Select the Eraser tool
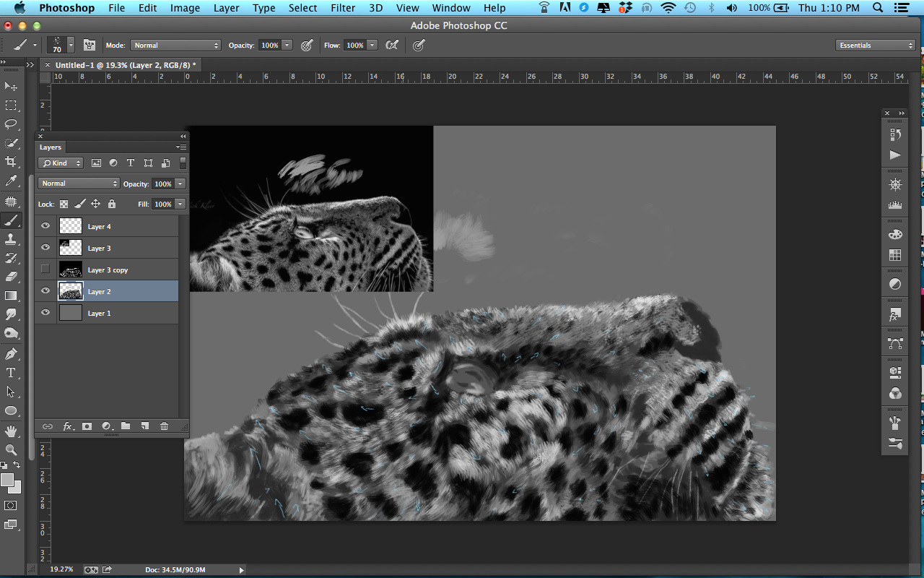This screenshot has width=924, height=578. click(11, 277)
